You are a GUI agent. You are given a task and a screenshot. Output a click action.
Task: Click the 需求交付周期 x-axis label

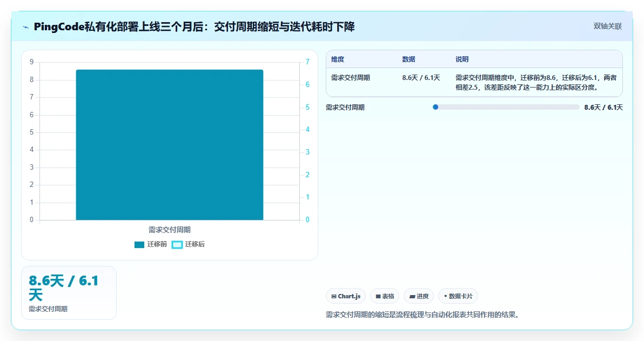pos(169,230)
